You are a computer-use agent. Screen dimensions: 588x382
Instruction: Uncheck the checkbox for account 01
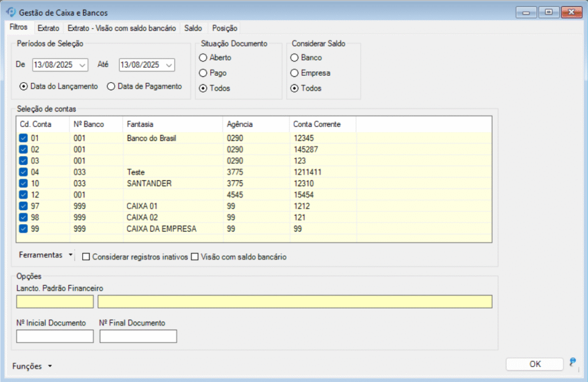[x=23, y=138]
